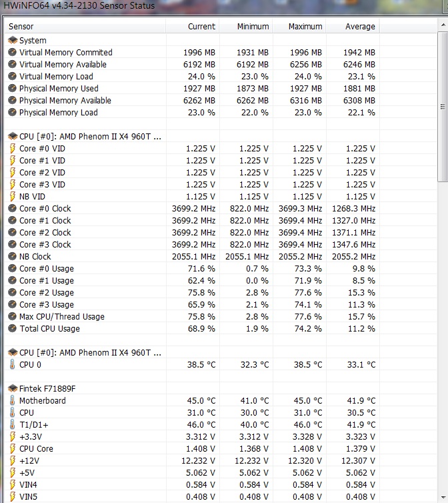Click the Max CPU/Thread Usage gauge icon
Viewport: 448px width, 503px height.
click(x=12, y=317)
